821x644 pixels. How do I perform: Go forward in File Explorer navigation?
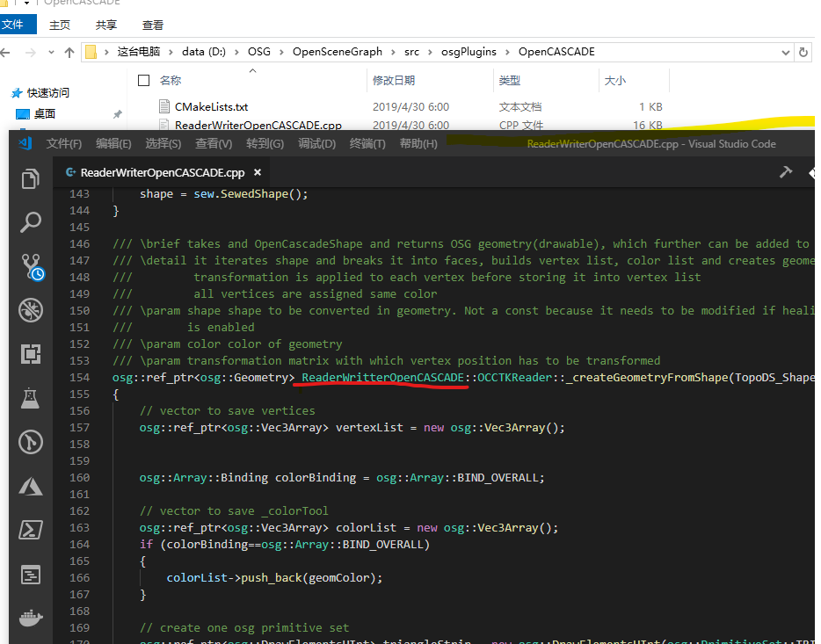click(31, 53)
